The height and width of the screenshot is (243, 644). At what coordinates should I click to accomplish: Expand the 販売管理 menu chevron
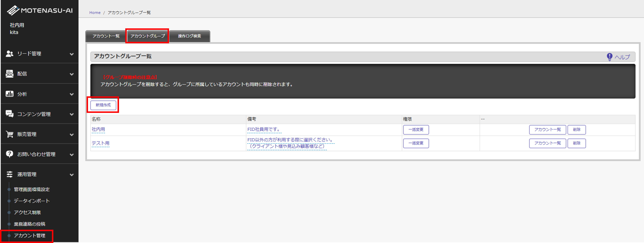[x=72, y=135]
